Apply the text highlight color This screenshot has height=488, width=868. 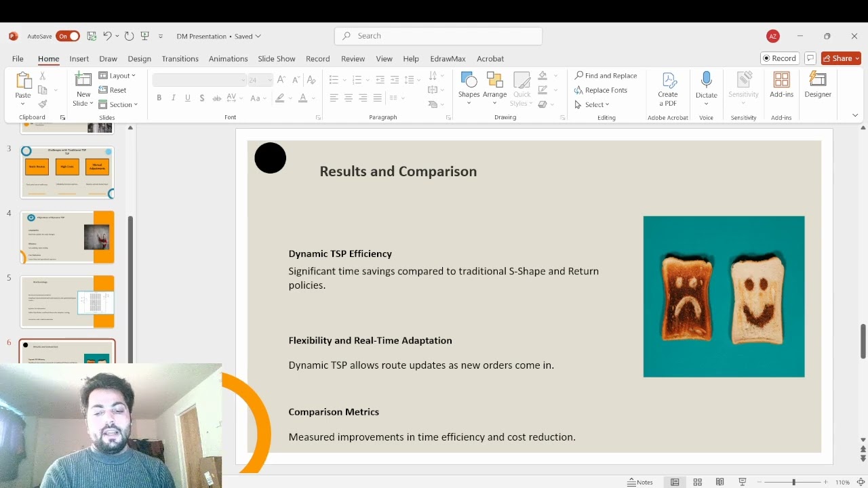pos(279,98)
